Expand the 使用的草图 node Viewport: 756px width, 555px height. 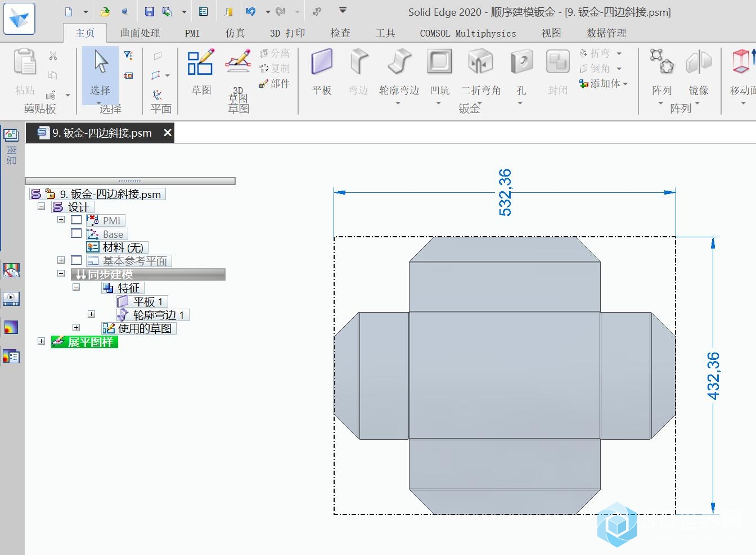[x=76, y=328]
